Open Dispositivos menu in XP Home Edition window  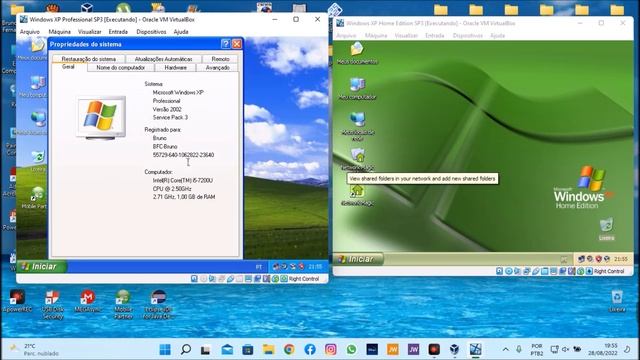coord(467,36)
